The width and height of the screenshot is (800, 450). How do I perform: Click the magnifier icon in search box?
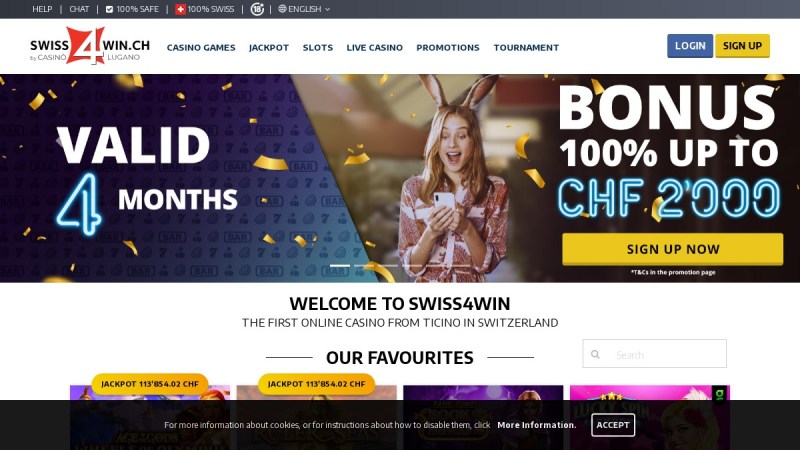pos(595,354)
